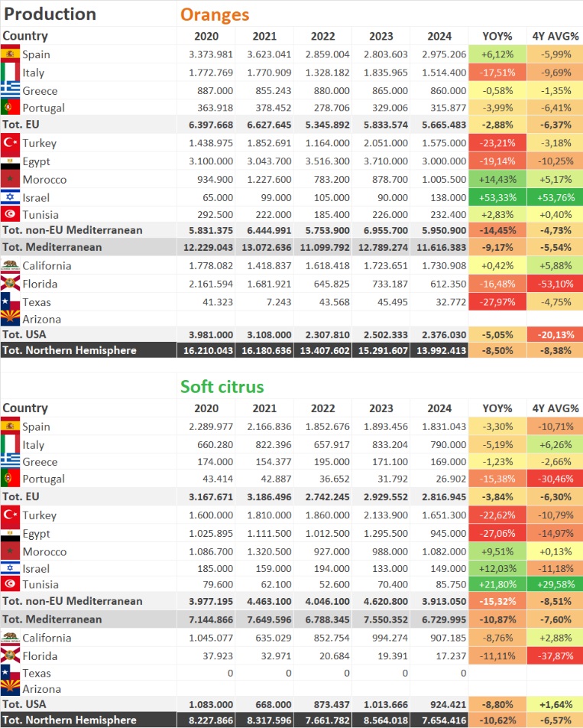Click the YOY% column header in the Soft citrus table
Image resolution: width=583 pixels, height=728 pixels.
coord(497,408)
